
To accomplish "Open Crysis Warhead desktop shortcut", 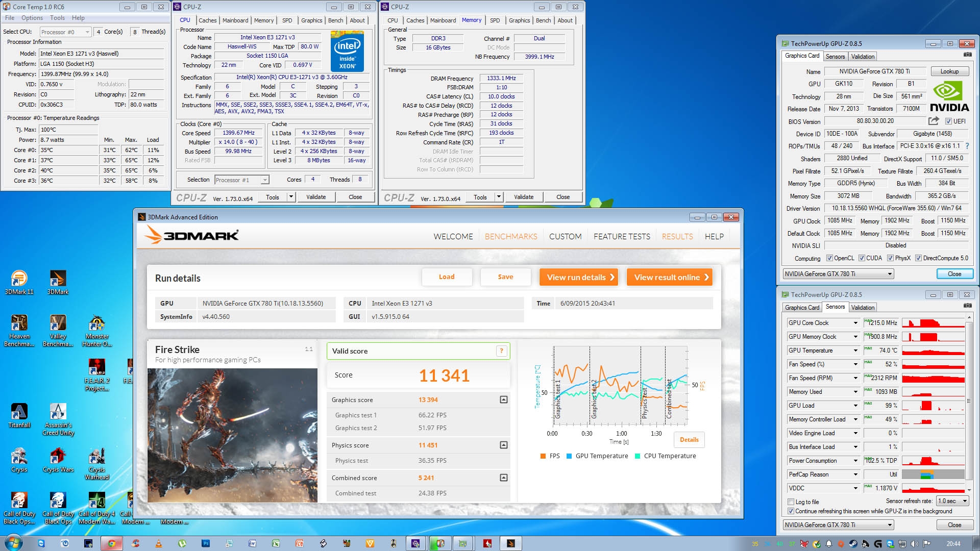I will (x=97, y=464).
